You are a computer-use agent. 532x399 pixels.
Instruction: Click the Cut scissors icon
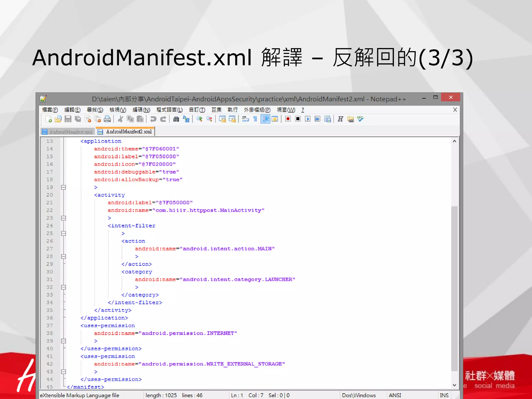click(x=120, y=119)
